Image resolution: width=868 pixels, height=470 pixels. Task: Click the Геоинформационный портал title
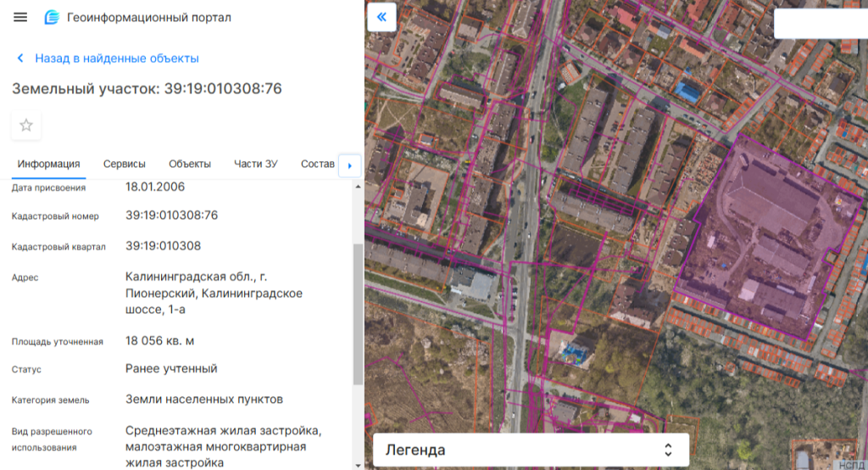[x=148, y=18]
